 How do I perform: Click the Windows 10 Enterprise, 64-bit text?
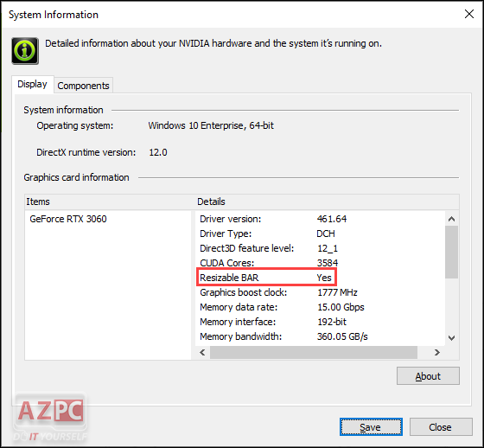click(211, 125)
